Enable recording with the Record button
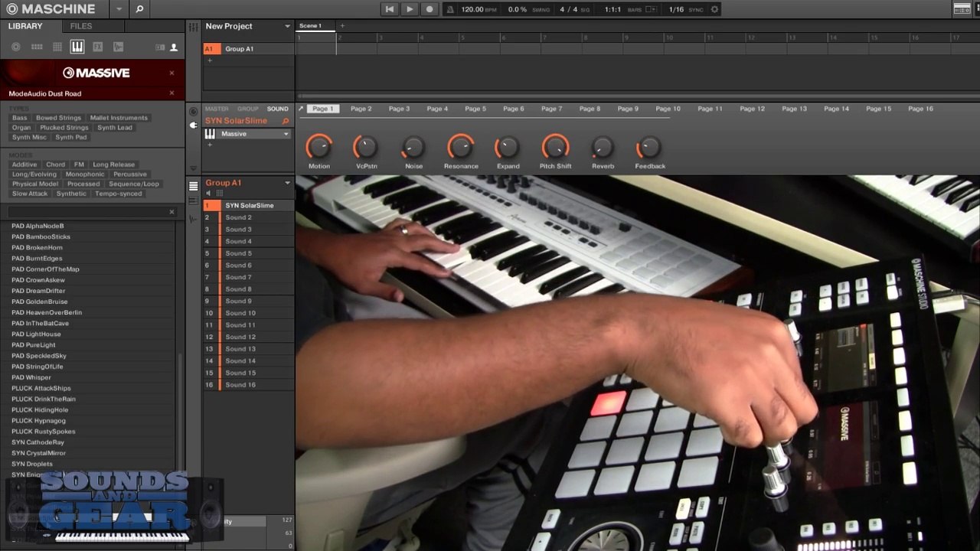 click(430, 9)
